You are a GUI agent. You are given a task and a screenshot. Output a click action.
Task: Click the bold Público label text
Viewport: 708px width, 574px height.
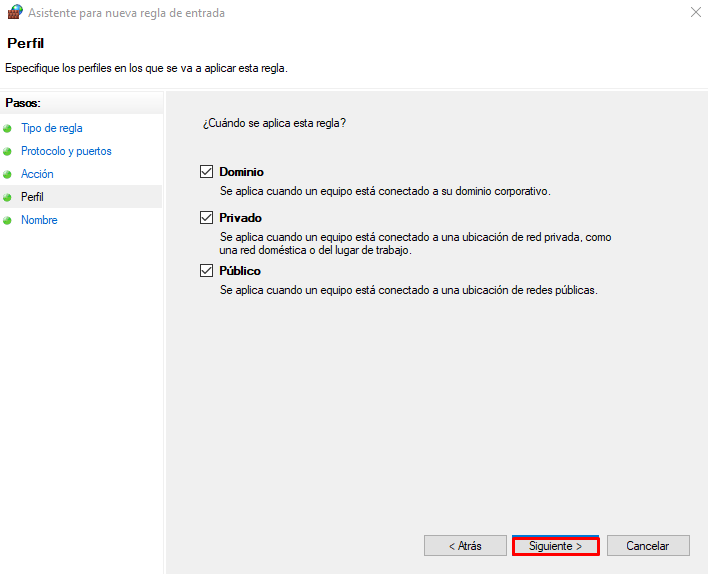tap(240, 271)
